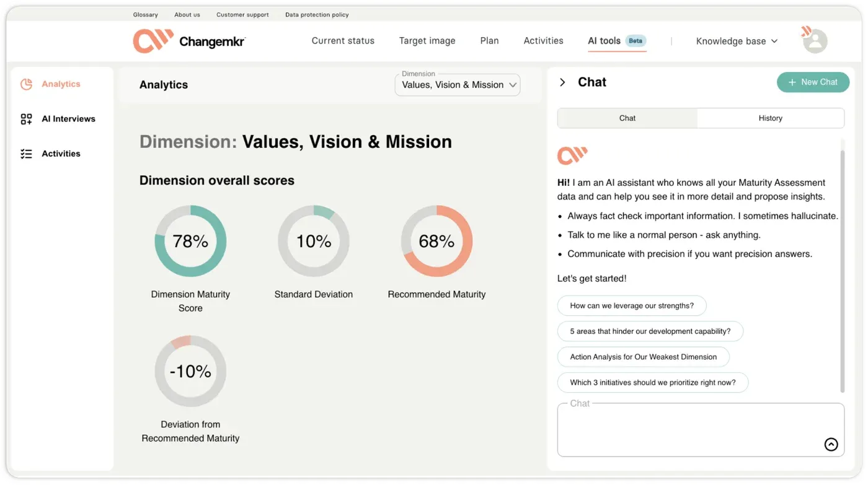
Task: Send the chat message with the arrow icon
Action: (831, 444)
